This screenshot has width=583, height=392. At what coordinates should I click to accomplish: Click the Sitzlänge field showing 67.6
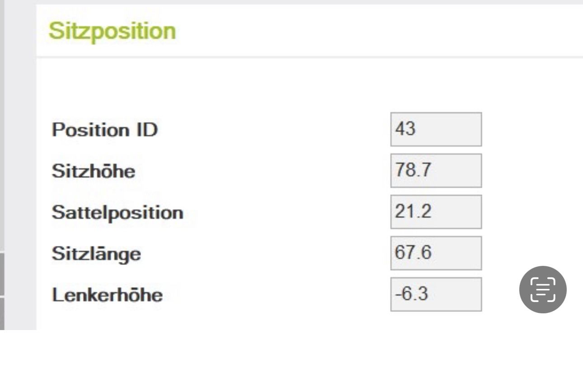[x=436, y=253]
